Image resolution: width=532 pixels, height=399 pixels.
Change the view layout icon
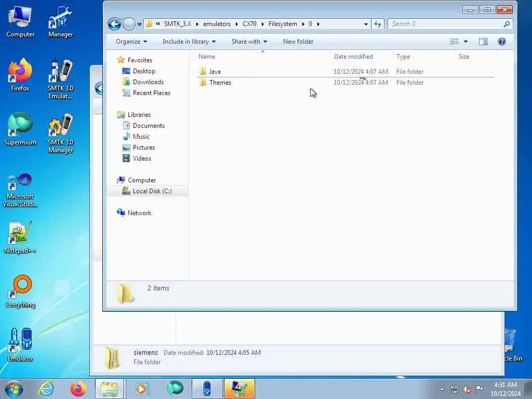454,42
